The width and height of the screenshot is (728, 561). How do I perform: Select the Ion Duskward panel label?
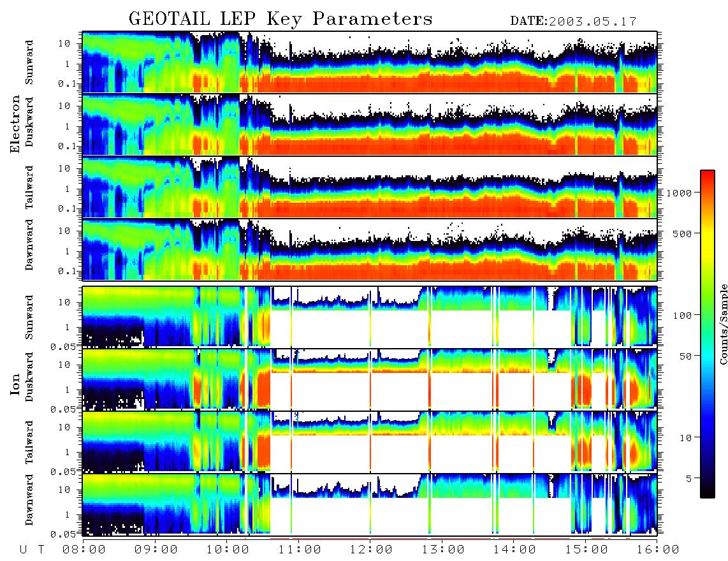[x=29, y=377]
